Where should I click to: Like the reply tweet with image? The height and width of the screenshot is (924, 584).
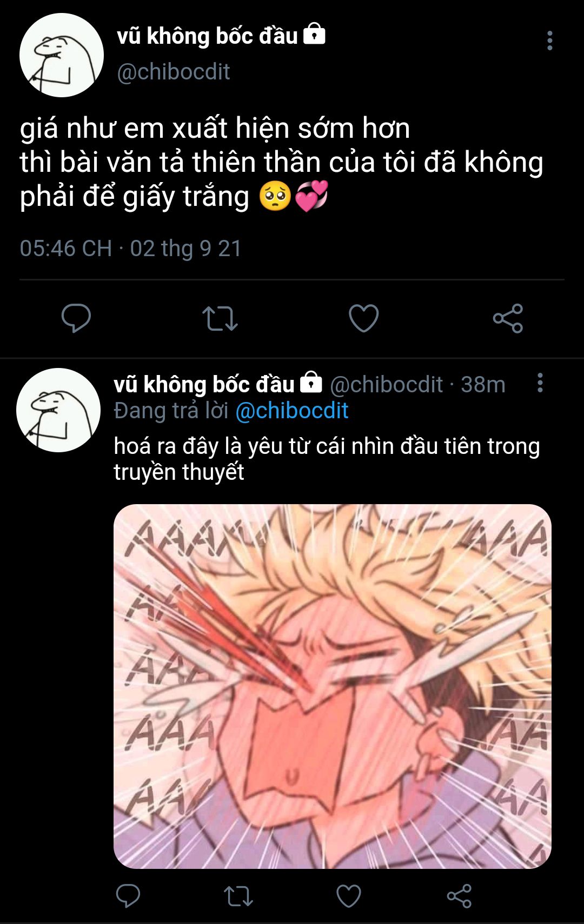coord(349,895)
